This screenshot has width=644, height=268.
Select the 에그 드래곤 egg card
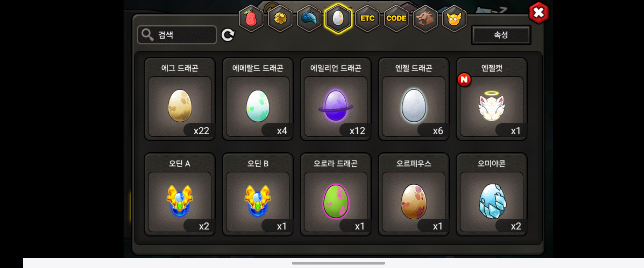(x=180, y=99)
